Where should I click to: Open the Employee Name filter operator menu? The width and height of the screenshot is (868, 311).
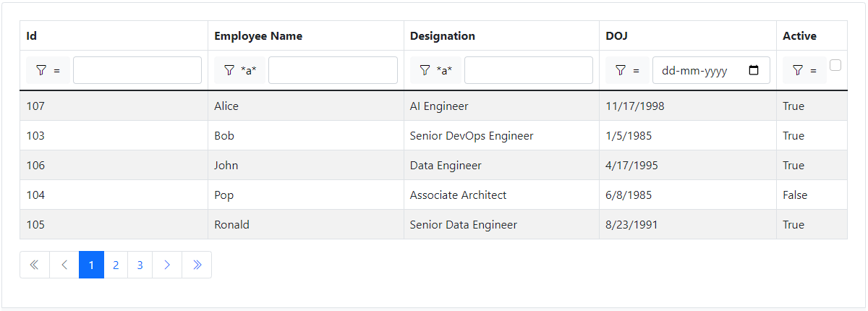[x=240, y=70]
